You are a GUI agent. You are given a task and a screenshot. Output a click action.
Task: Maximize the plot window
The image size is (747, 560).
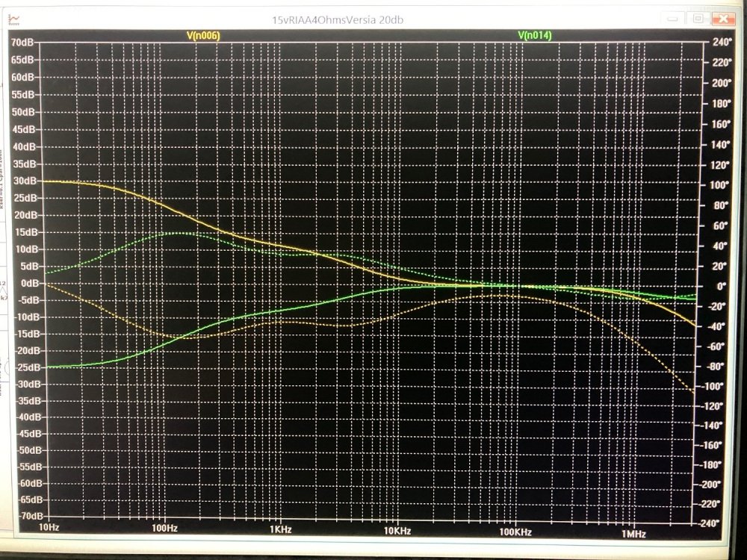[697, 19]
